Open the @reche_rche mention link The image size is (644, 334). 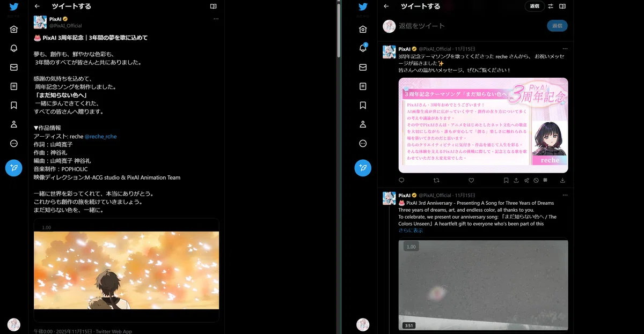[101, 136]
